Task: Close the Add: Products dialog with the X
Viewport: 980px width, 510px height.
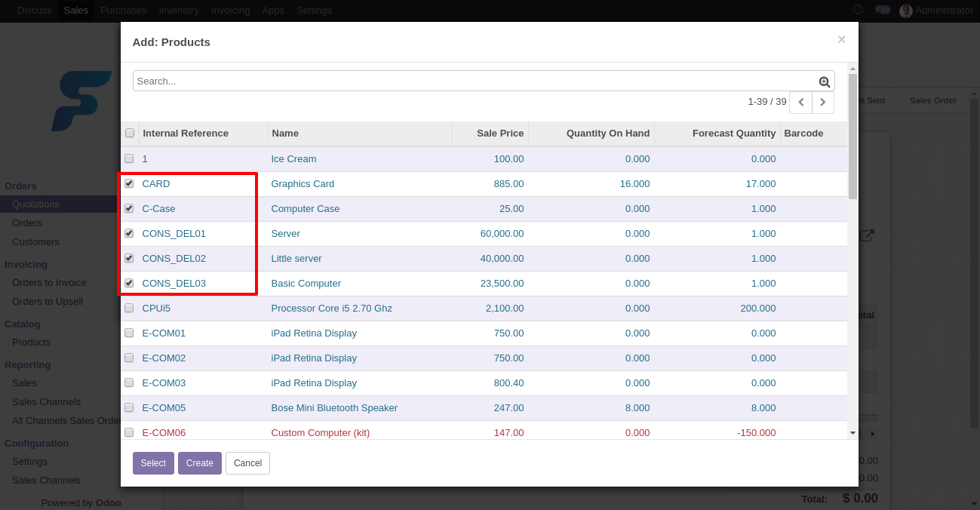Action: point(841,39)
